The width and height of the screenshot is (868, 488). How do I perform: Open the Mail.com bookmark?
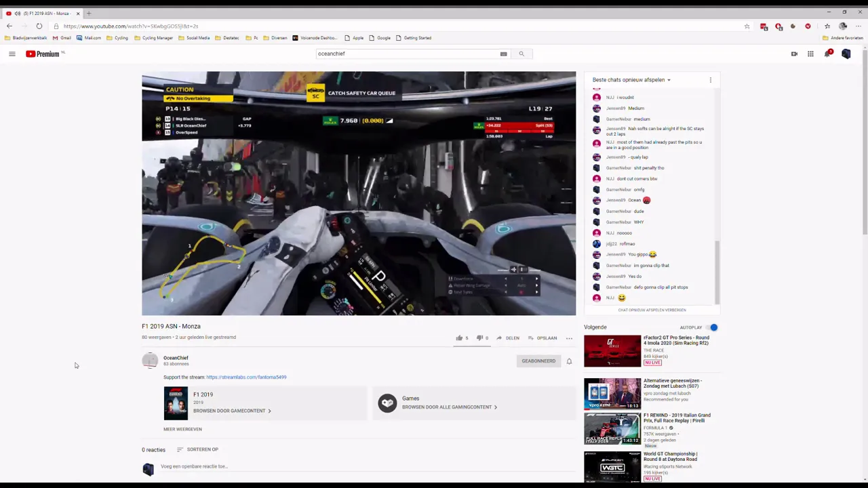89,38
